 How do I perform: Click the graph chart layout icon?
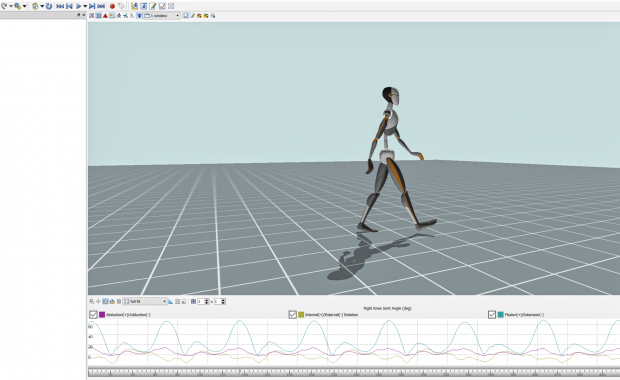pyautogui.click(x=162, y=6)
